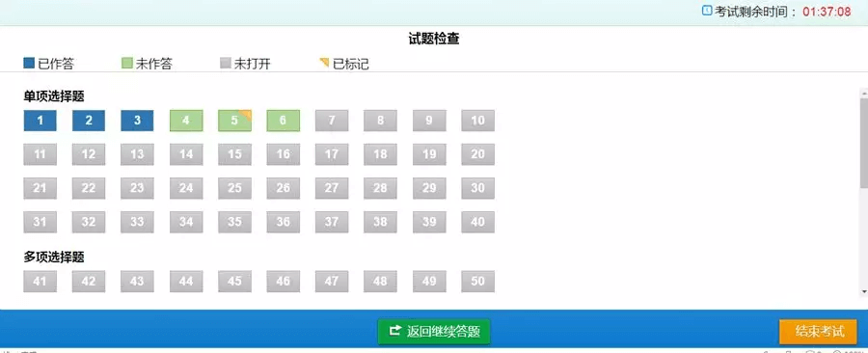Click question 46 tile
This screenshot has height=353, width=868.
pos(284,281)
